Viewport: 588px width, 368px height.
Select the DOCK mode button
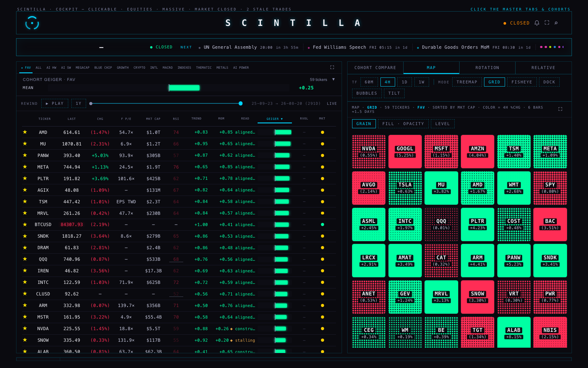[x=549, y=82]
